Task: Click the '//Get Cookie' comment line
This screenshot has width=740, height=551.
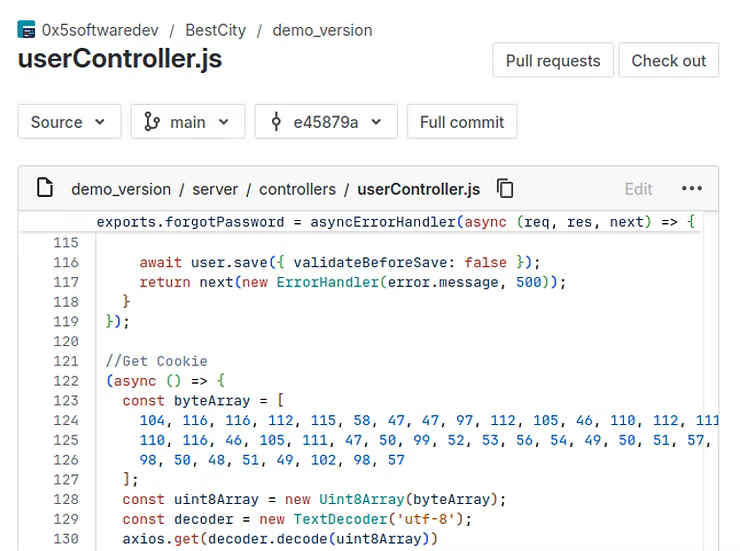Action: click(x=157, y=361)
